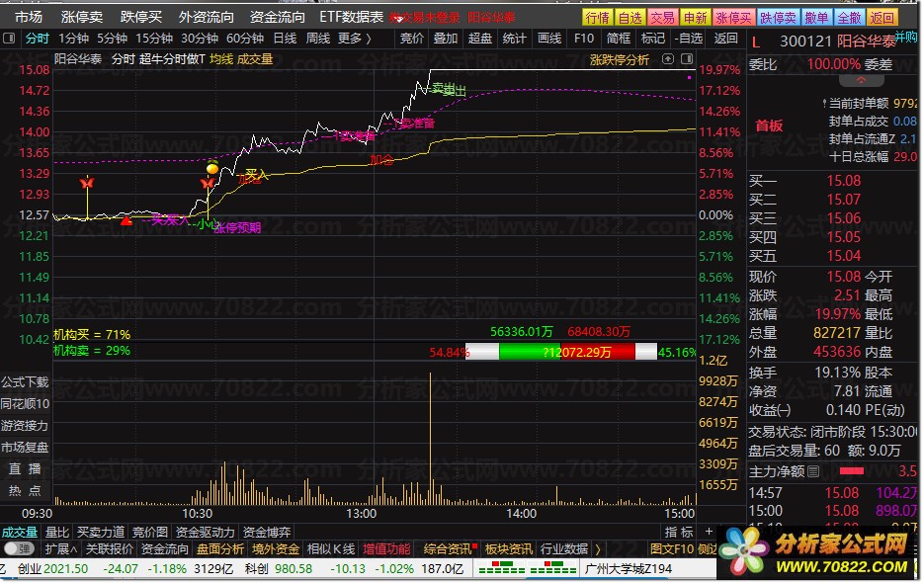Switch to the 15分钟 chart period
This screenshot has height=583, width=924.
click(154, 39)
